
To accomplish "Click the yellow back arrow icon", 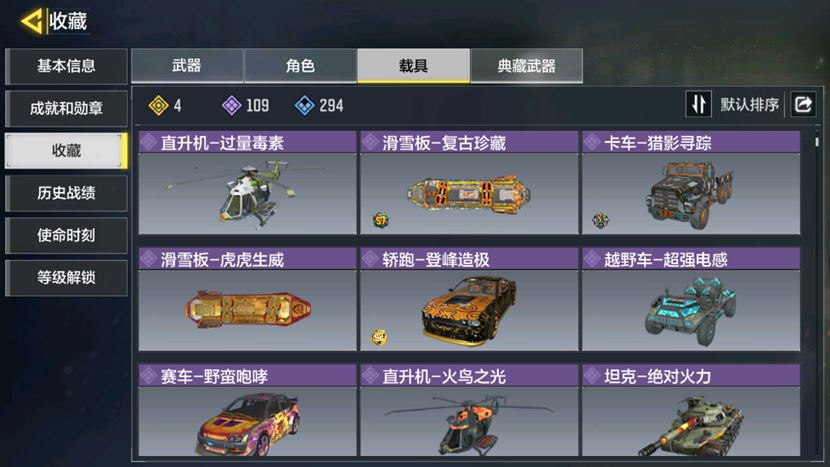I will click(31, 22).
